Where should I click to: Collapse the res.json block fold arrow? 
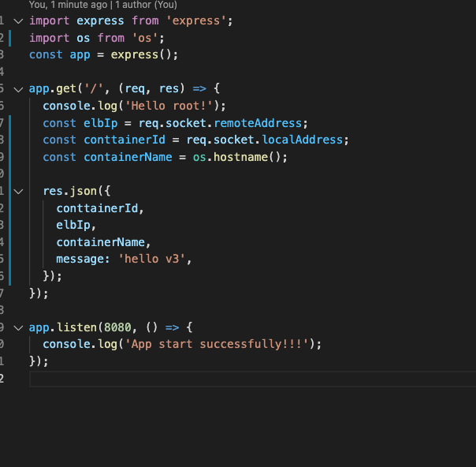pyautogui.click(x=18, y=192)
